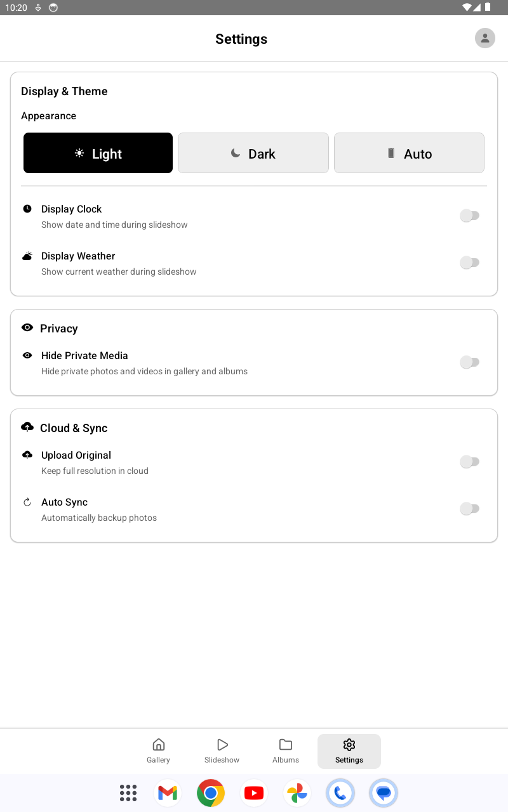The width and height of the screenshot is (508, 812).
Task: Click the clock icon next to Display Clock
Action: coord(27,209)
